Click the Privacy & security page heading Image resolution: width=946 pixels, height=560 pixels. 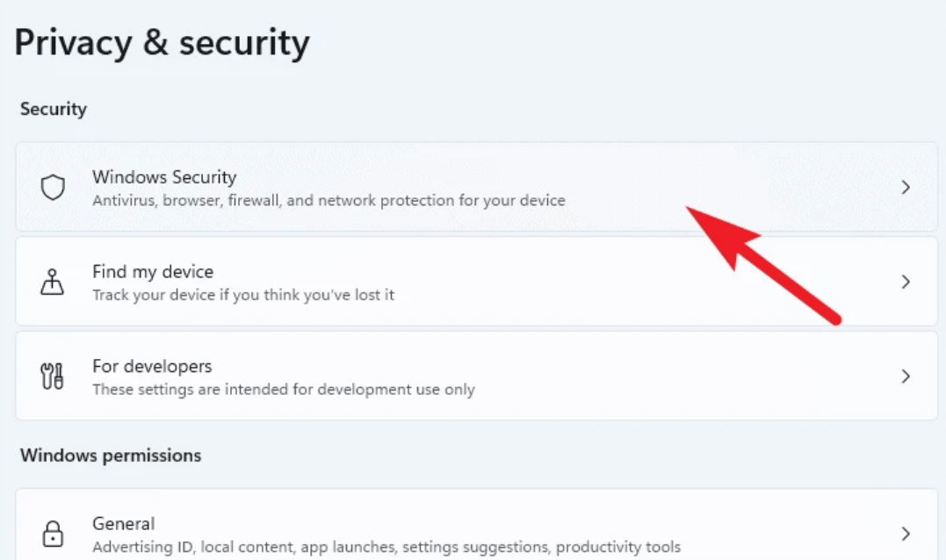pos(162,43)
